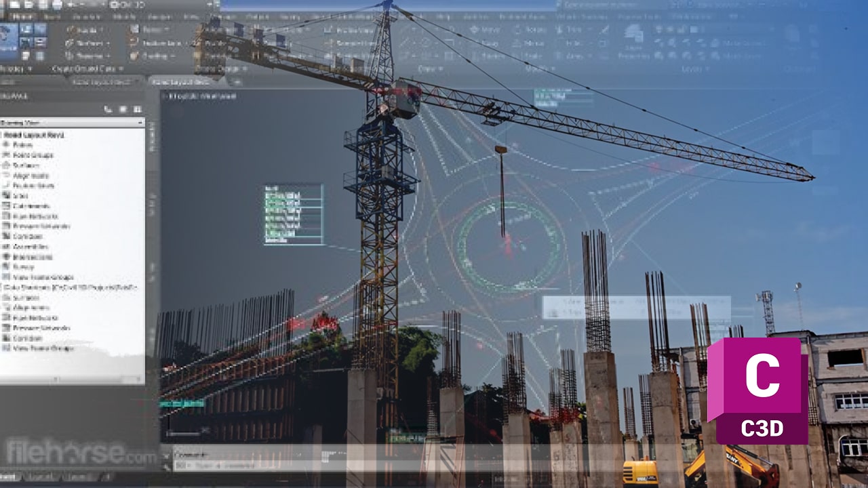The height and width of the screenshot is (488, 868).
Task: Open the Feature Line dropdown in the ribbon
Action: tap(157, 43)
